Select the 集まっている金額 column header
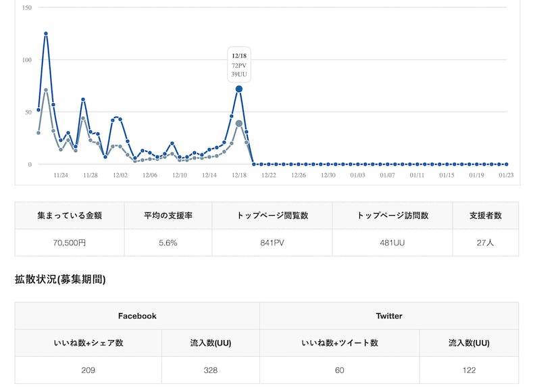 (x=70, y=216)
